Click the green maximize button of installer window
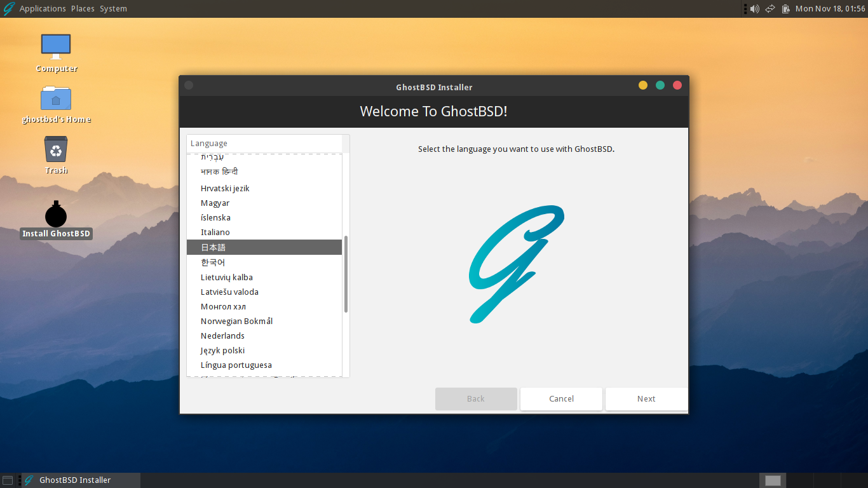 (x=660, y=85)
